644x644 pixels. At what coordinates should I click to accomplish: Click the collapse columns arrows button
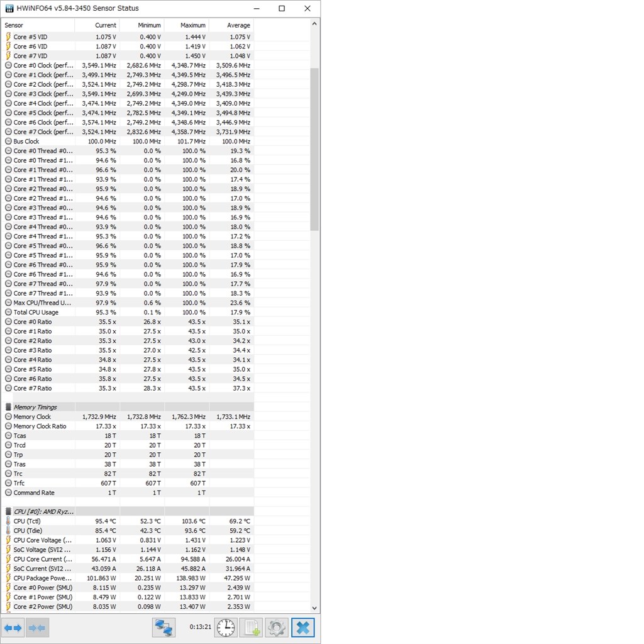tap(37, 628)
